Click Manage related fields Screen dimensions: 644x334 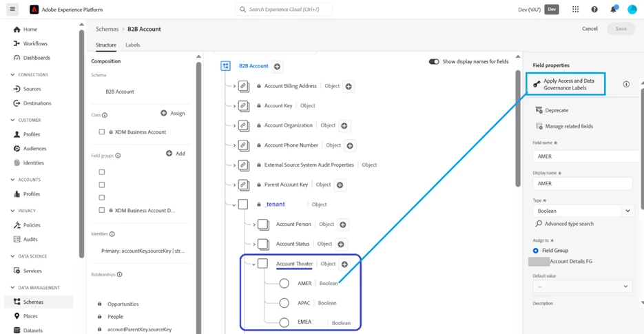(x=564, y=126)
